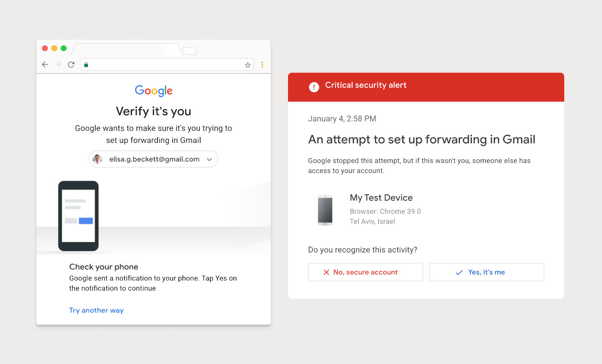Confirm with Yes, it's me
602x364 pixels.
[486, 272]
